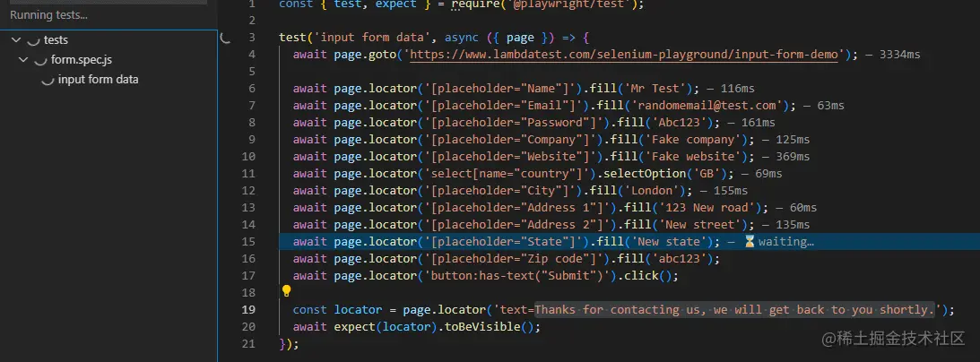Image resolution: width=980 pixels, height=362 pixels.
Task: Click line number 19 in the gutter
Action: pos(248,309)
